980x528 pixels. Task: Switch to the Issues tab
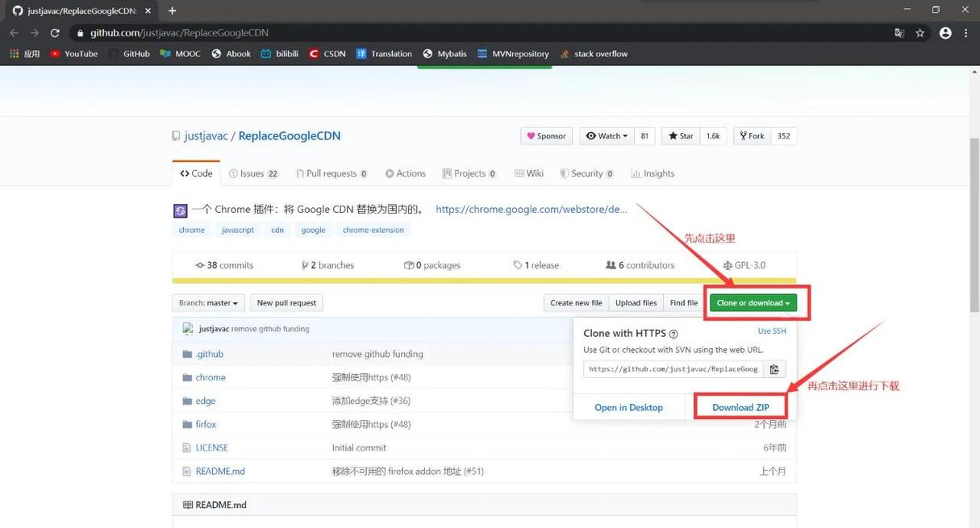coord(253,173)
